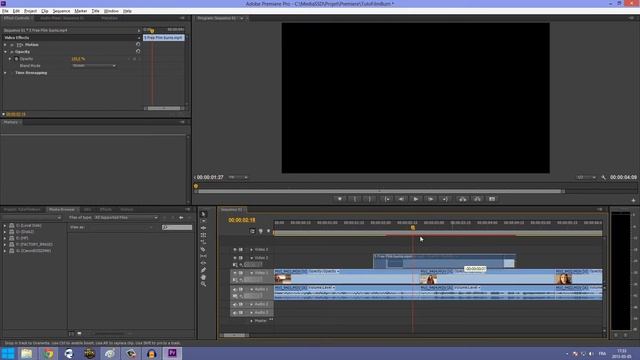This screenshot has height=360, width=640.
Task: Select the Pen tool
Action: (203, 270)
